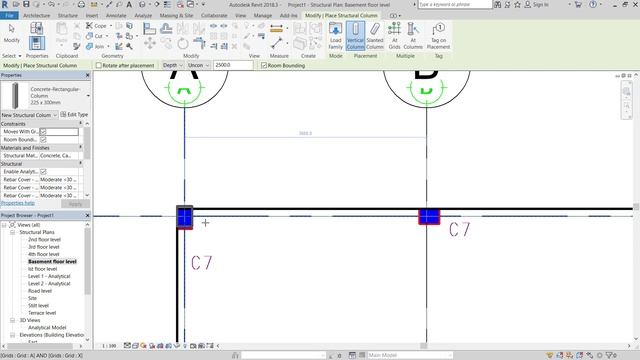The height and width of the screenshot is (360, 640).
Task: Click the Autodesk App Store cart icon
Action: coord(578,4)
